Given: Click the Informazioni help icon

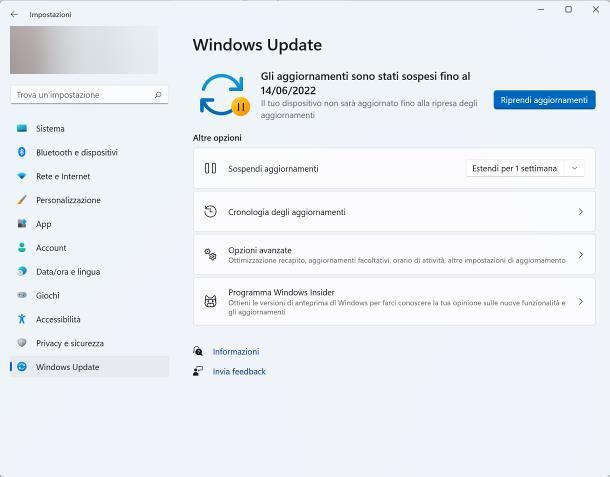Looking at the screenshot, I should click(x=198, y=351).
